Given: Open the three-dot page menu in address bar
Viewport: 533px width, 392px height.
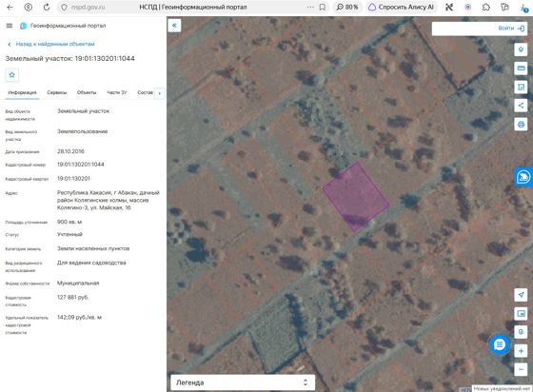Looking at the screenshot, I should (x=310, y=7).
